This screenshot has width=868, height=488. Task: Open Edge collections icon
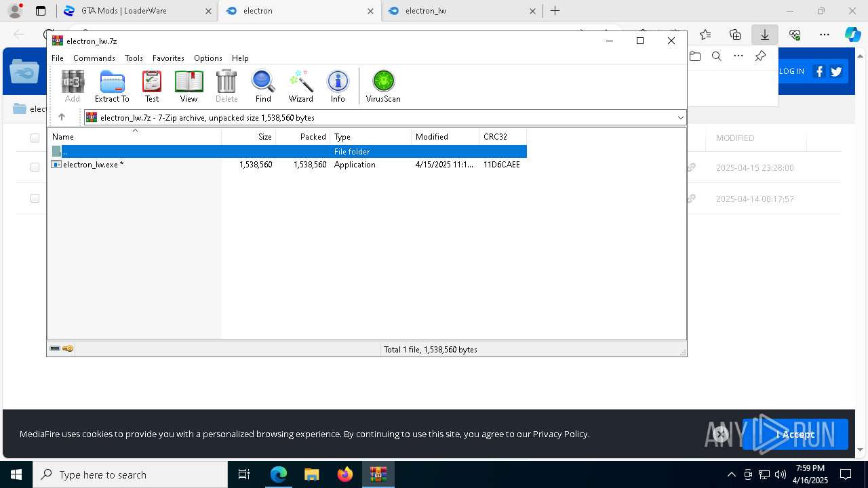pyautogui.click(x=735, y=34)
